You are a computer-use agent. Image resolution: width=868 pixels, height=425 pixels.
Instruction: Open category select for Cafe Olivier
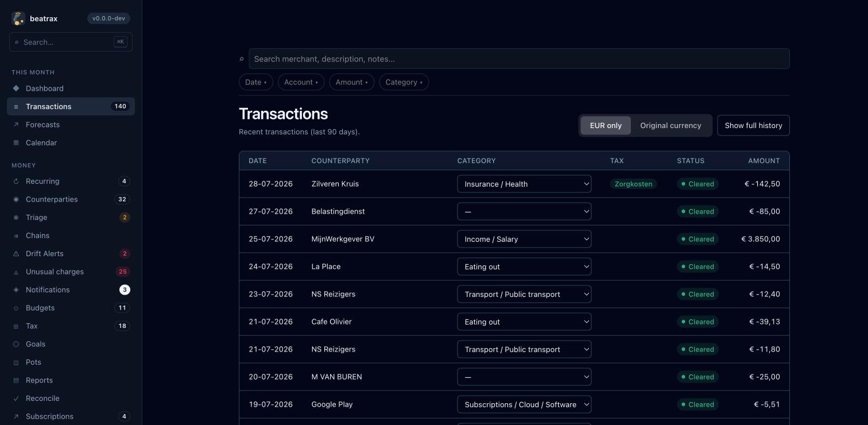pos(524,322)
